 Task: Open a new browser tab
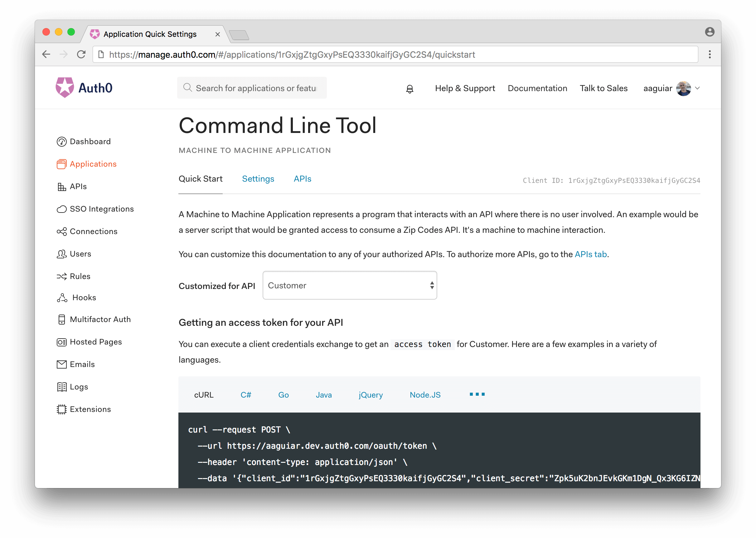coord(239,35)
